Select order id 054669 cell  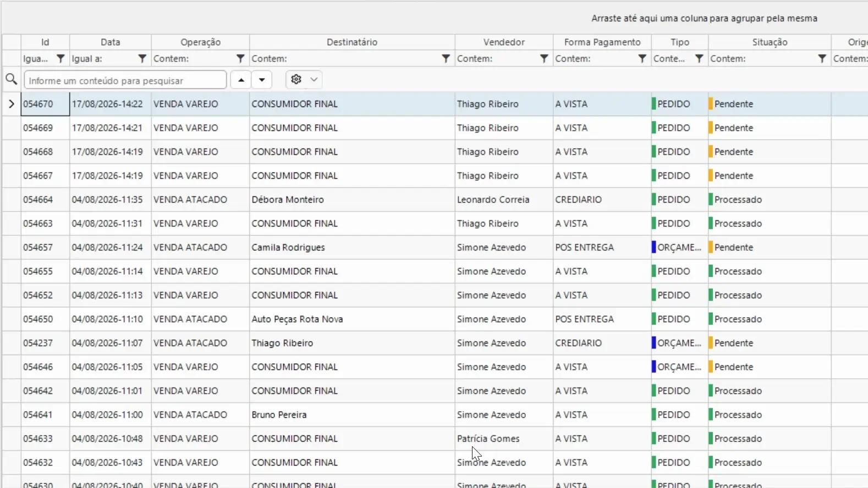coord(45,128)
